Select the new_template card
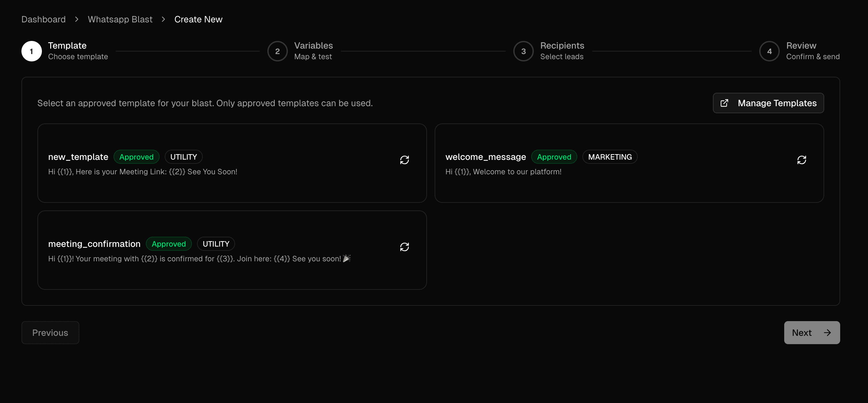Screen dimensions: 868x403 coord(232,163)
